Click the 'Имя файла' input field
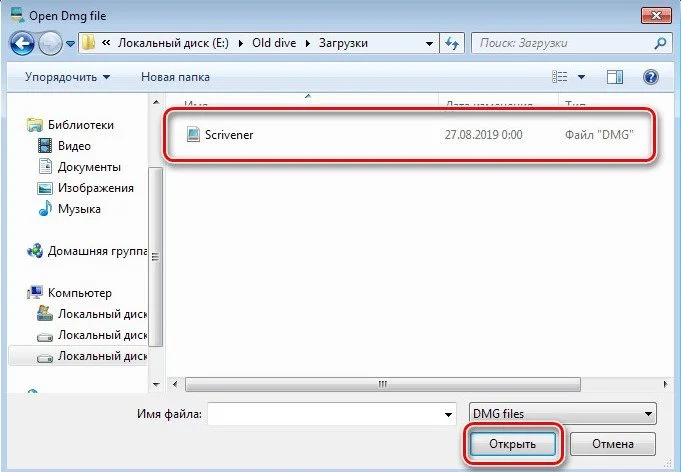681x472 pixels. pos(332,414)
